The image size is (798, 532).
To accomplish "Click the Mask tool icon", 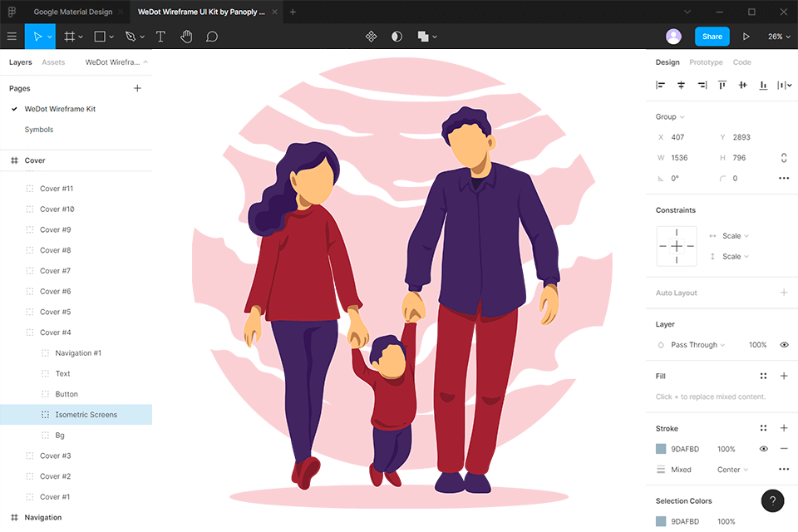I will (x=397, y=37).
